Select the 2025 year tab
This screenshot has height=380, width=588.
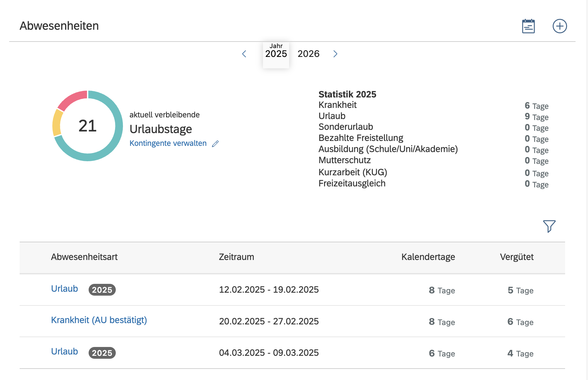point(276,54)
